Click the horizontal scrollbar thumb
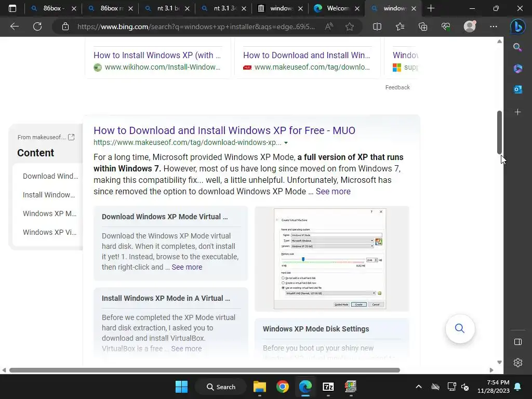This screenshot has width=532, height=399. tap(205, 370)
